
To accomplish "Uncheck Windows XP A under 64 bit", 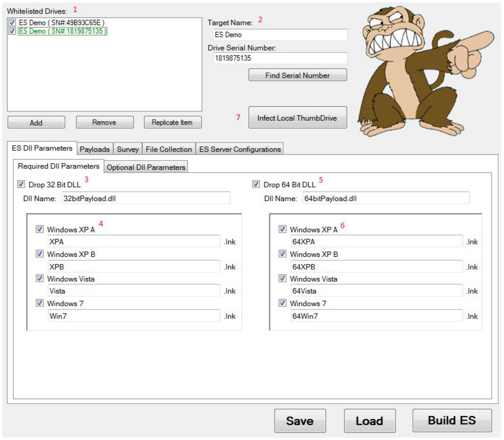I will (282, 229).
